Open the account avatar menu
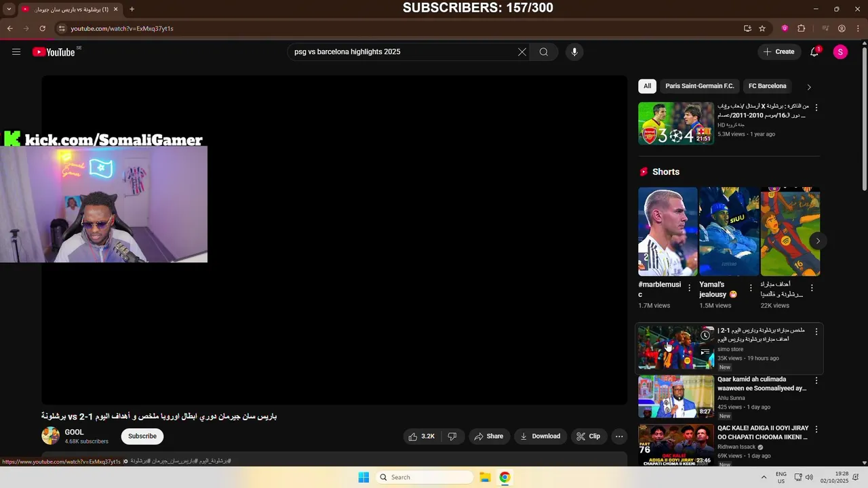Screen dimensions: 868x488 (x=840, y=52)
